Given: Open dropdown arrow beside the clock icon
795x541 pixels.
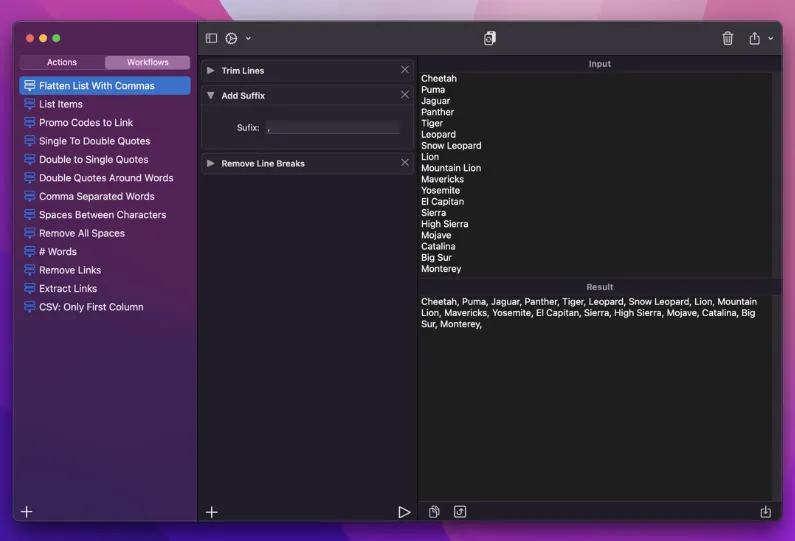Looking at the screenshot, I should pos(248,38).
